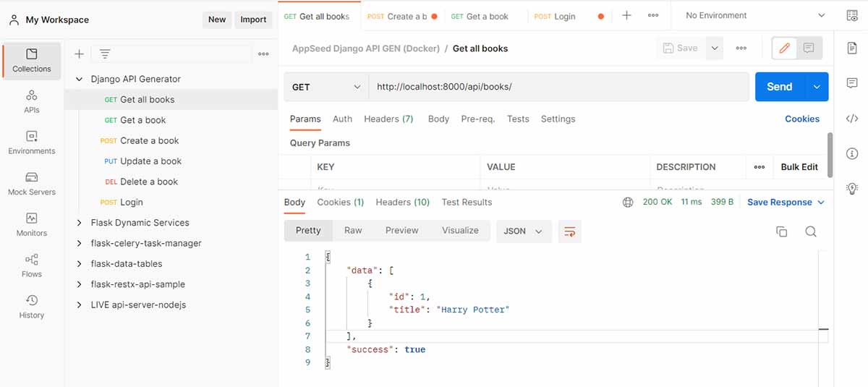
Task: Open the request info icon in right sidebar
Action: (852, 153)
